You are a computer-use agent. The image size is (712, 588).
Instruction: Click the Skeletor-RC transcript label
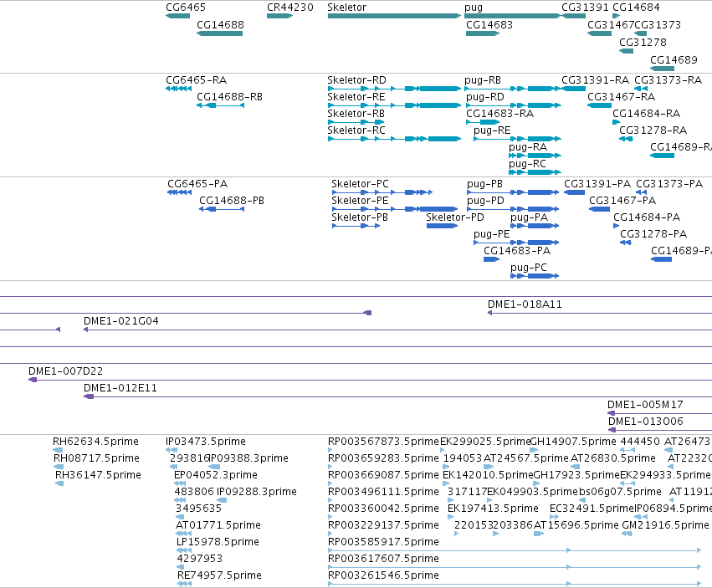click(356, 130)
